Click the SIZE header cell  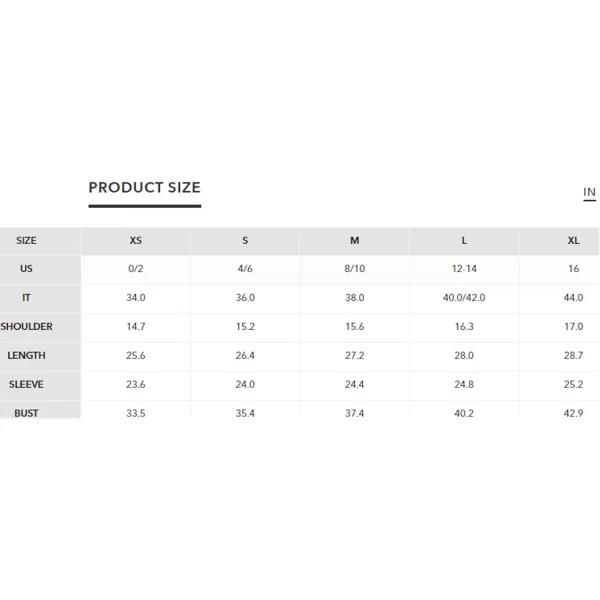click(26, 241)
